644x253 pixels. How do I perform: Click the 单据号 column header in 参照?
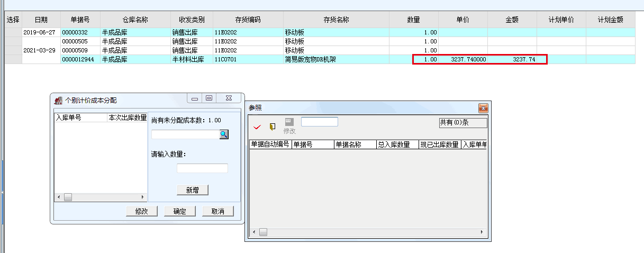click(313, 144)
